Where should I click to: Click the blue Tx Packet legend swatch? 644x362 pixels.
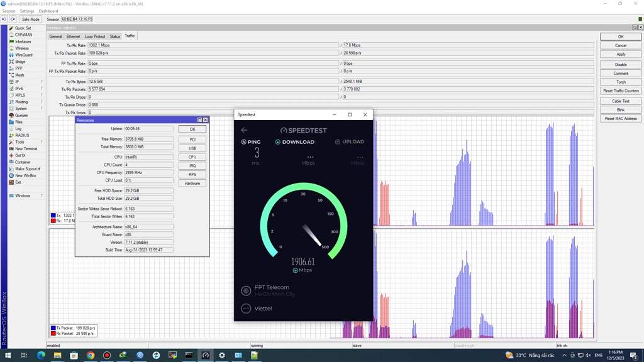(x=53, y=328)
